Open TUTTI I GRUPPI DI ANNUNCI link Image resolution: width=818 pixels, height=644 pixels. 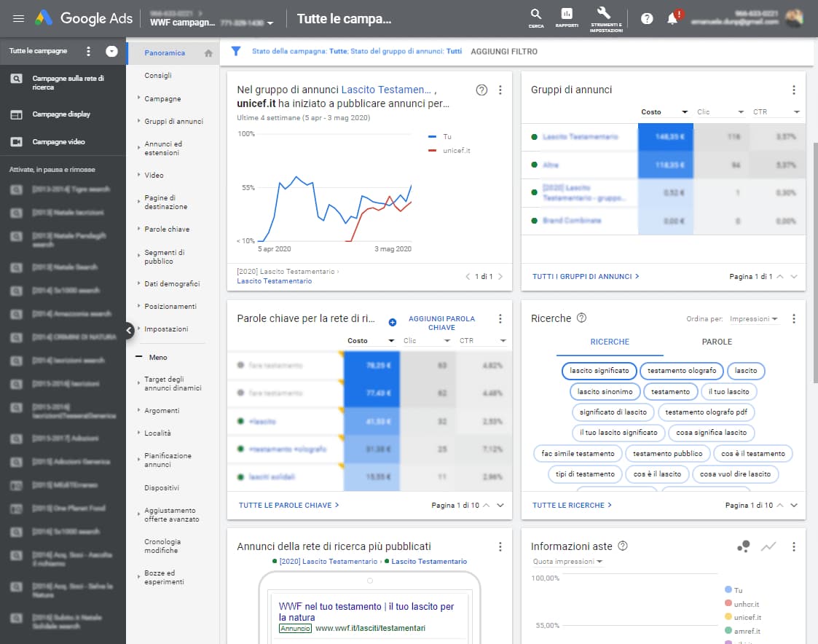(x=586, y=277)
